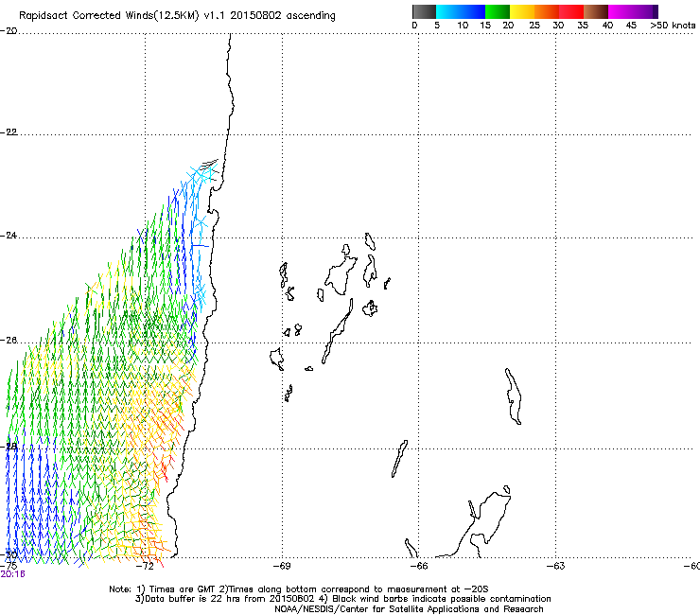
Task: Click the word 'ascending' in the title
Action: 310,16
